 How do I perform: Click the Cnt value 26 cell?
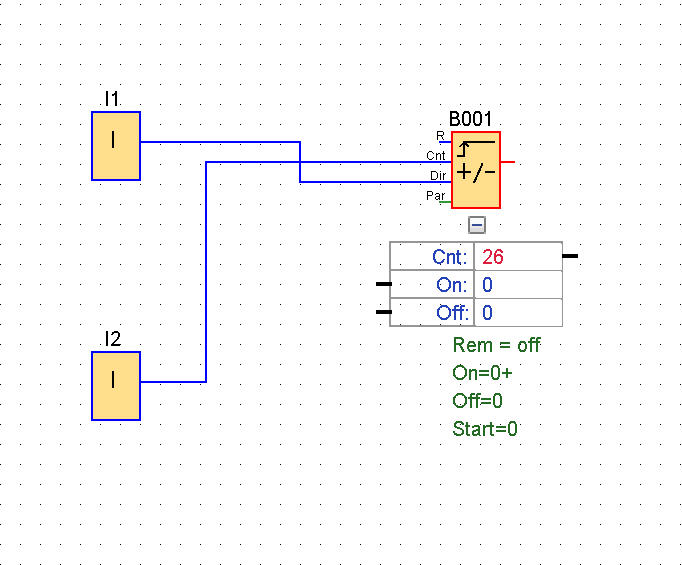pos(518,257)
